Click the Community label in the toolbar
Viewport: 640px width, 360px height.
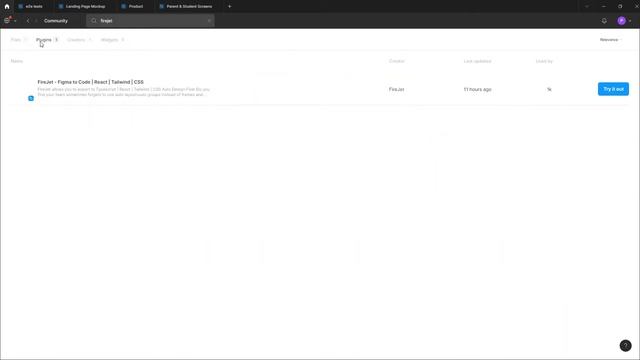click(x=56, y=21)
